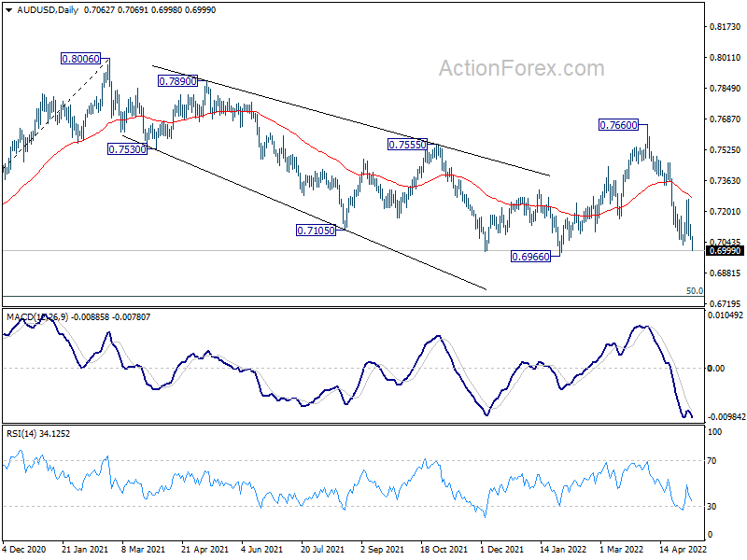Select the 0.75300 price label
747x560 pixels.
[x=127, y=149]
